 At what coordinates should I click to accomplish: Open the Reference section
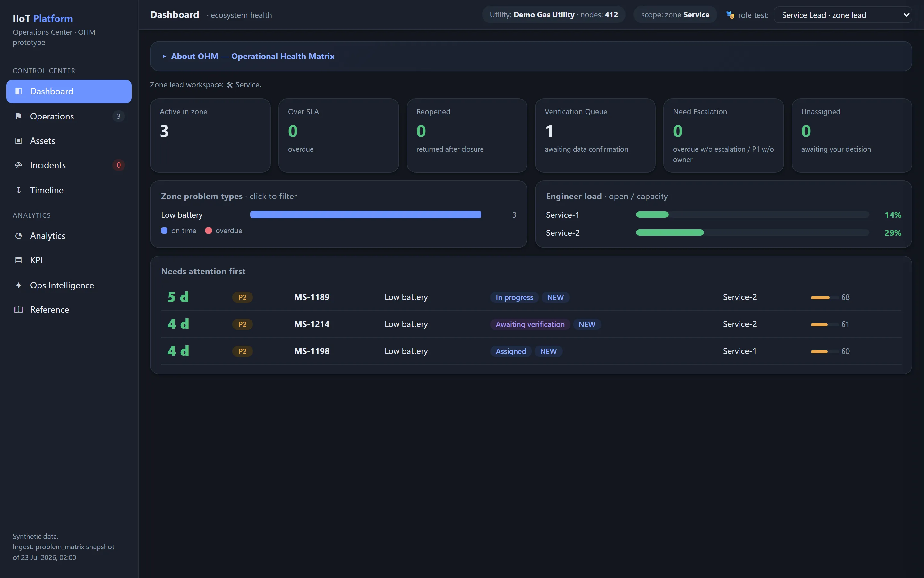tap(69, 310)
